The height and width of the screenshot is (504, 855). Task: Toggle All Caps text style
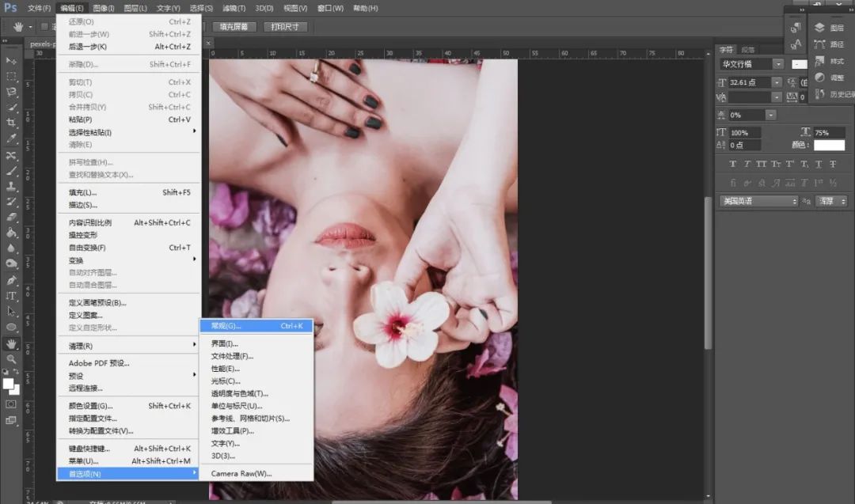[762, 164]
